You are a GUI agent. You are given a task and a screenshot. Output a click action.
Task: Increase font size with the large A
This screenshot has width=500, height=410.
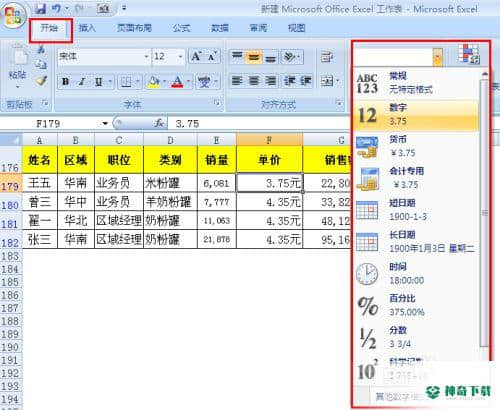[x=196, y=57]
